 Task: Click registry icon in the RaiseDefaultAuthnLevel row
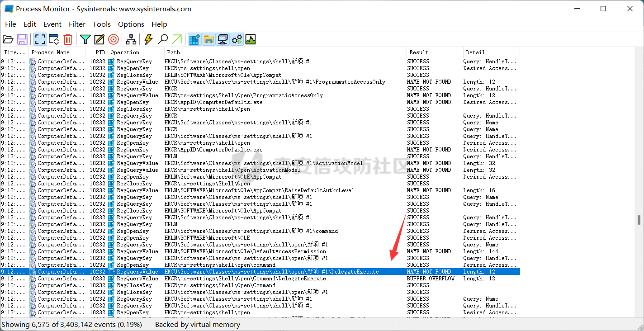tap(111, 190)
